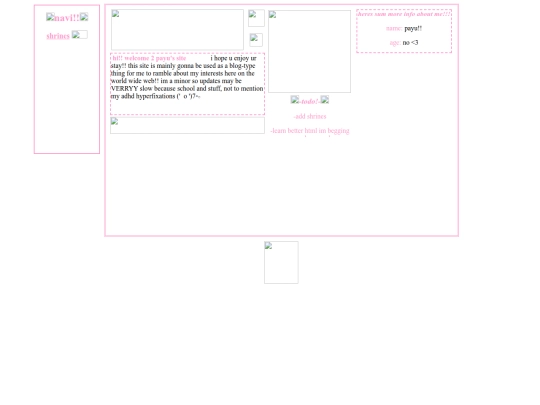
Task: Open the shrines link in navi sidebar
Action: tap(58, 36)
